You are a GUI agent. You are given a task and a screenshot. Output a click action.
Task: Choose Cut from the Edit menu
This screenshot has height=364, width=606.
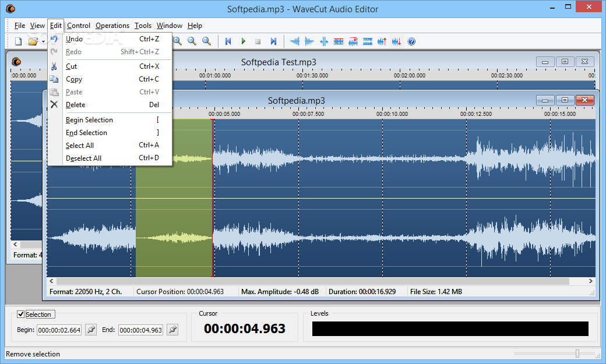point(110,66)
